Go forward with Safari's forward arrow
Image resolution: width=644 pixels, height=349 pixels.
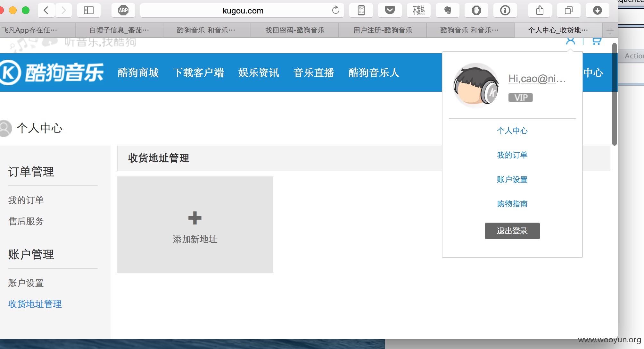(x=63, y=10)
